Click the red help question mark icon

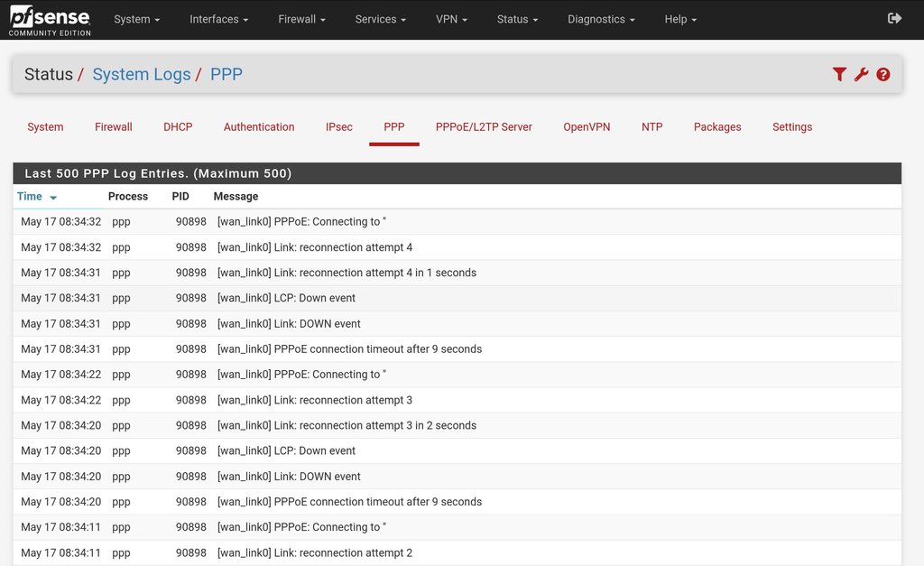pyautogui.click(x=883, y=74)
